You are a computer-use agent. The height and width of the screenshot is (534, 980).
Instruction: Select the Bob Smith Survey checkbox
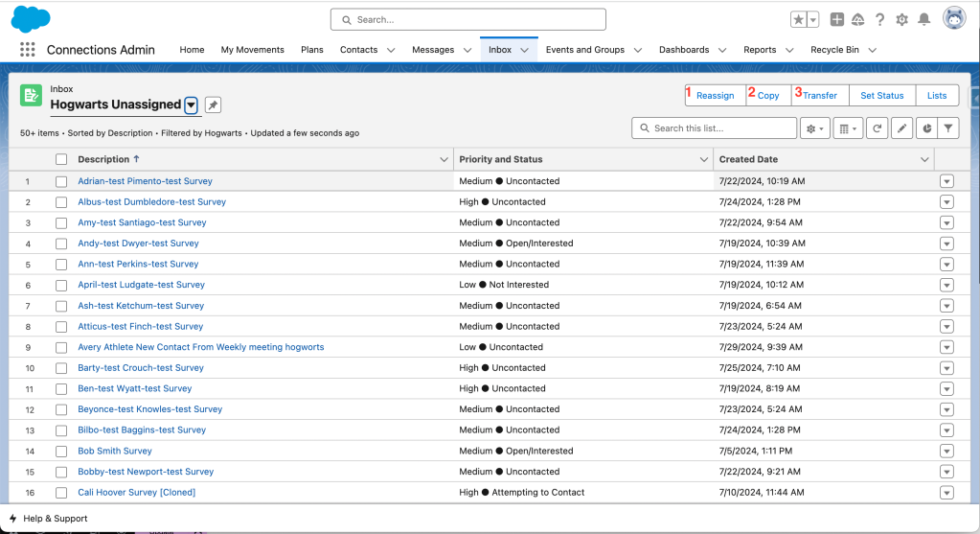point(61,452)
